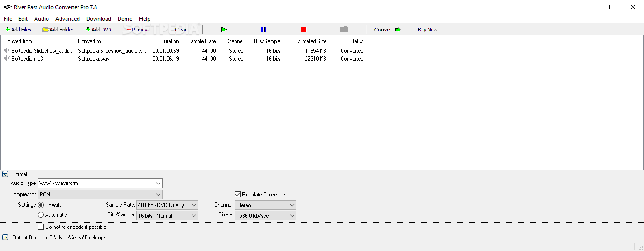Viewport: 644px width, 251px height.
Task: Stop playback with red stop icon
Action: pos(303,30)
